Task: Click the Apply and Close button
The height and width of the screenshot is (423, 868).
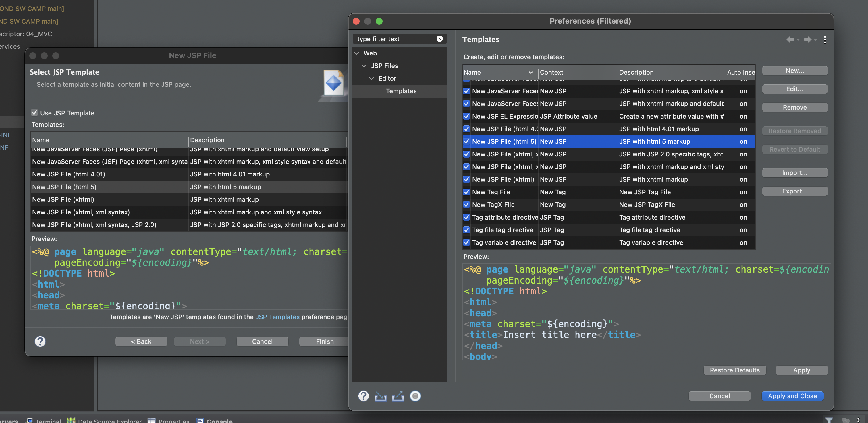Action: [792, 396]
